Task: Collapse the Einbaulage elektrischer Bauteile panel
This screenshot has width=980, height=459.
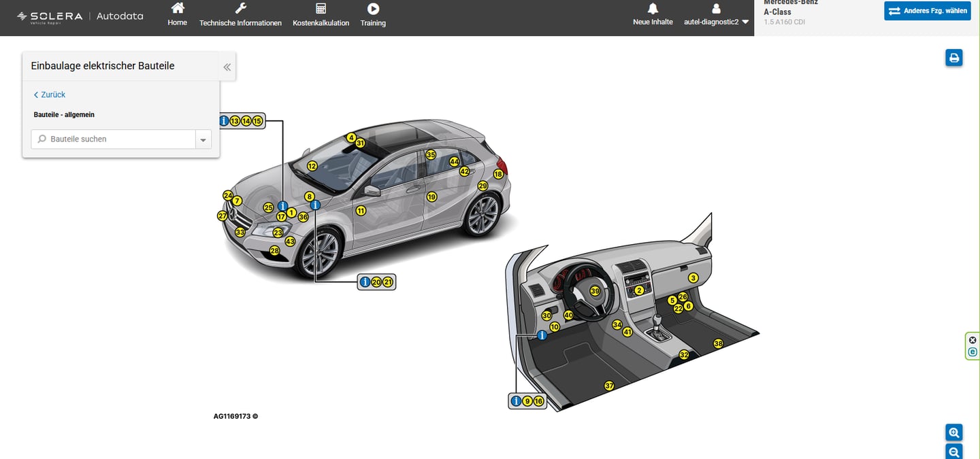Action: coord(227,67)
